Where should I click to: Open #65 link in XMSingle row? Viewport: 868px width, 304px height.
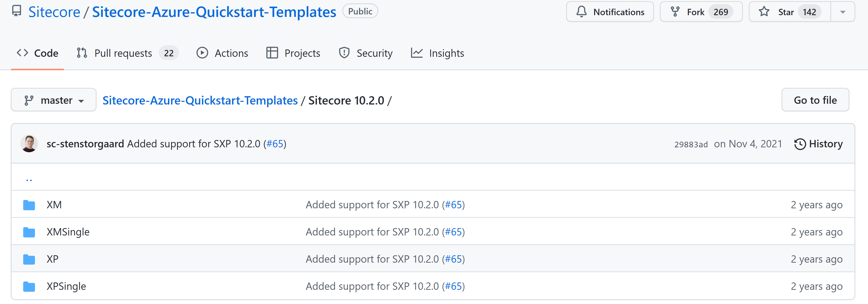tap(454, 232)
